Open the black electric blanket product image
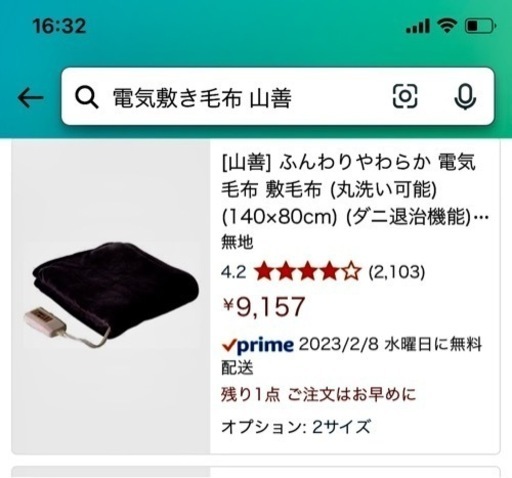This screenshot has width=512, height=478. [111, 296]
